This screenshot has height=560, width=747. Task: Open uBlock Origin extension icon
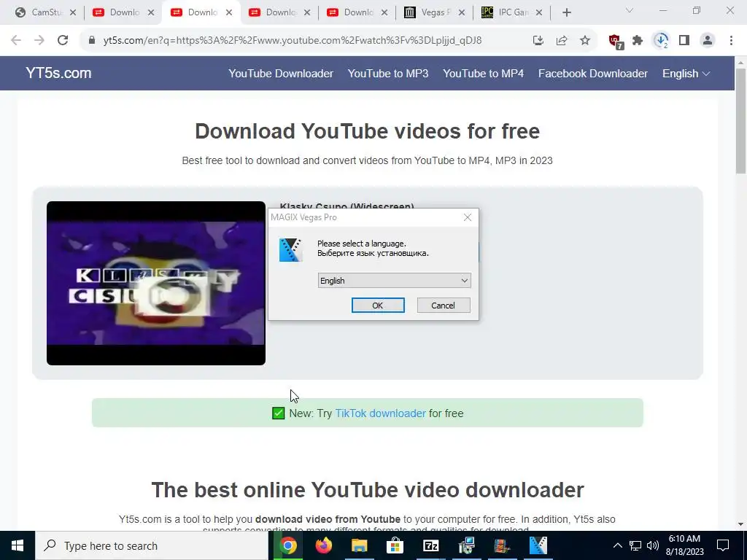[616, 42]
